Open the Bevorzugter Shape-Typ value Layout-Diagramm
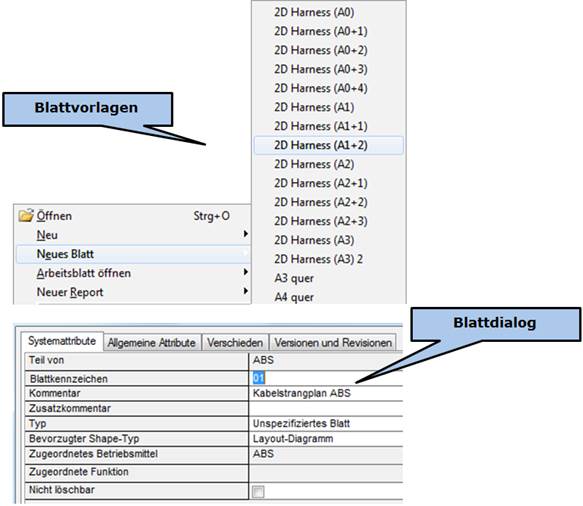 click(x=326, y=439)
